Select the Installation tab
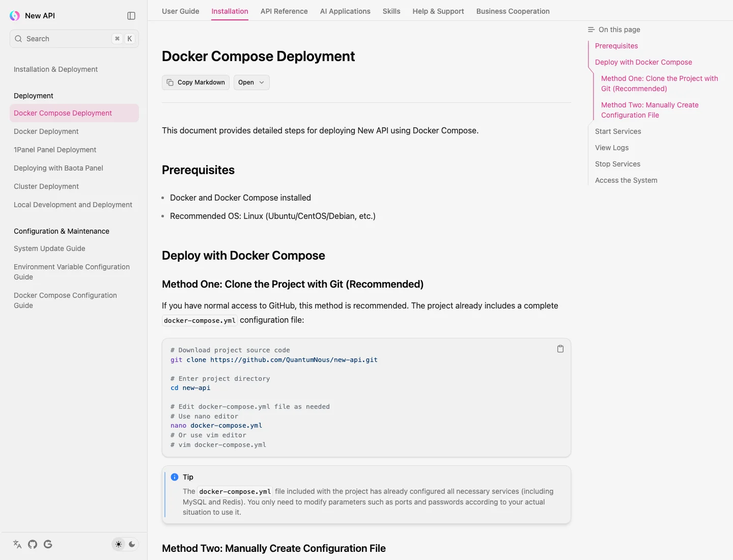This screenshot has height=560, width=733. tap(230, 11)
